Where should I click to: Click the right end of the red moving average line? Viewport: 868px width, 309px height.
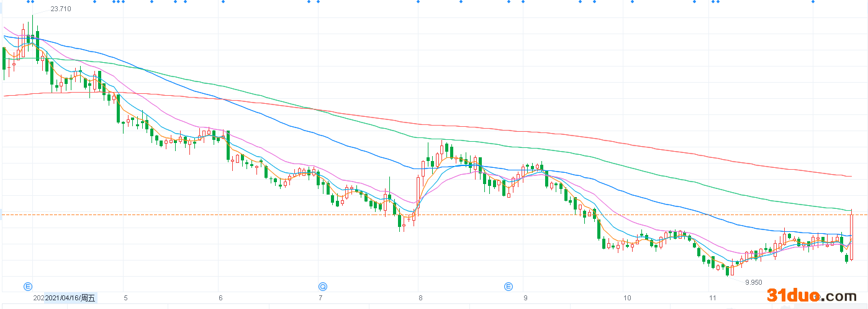(x=849, y=176)
